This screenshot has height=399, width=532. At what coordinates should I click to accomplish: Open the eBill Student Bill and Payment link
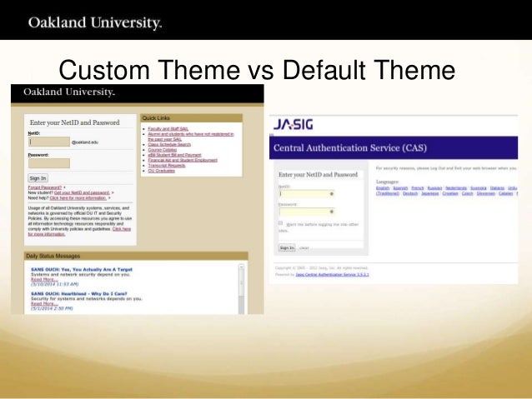pos(174,155)
